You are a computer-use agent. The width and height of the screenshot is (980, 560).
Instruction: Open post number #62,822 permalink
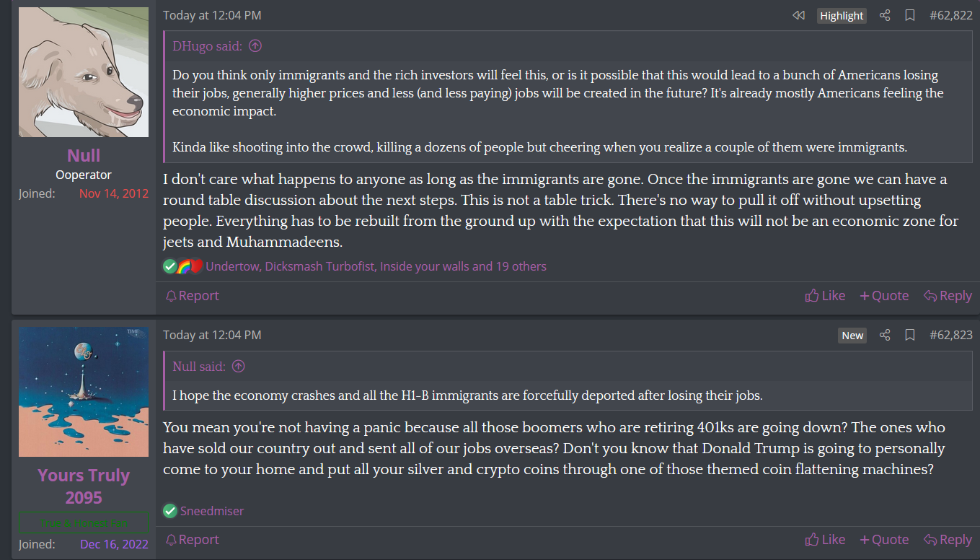(x=950, y=15)
